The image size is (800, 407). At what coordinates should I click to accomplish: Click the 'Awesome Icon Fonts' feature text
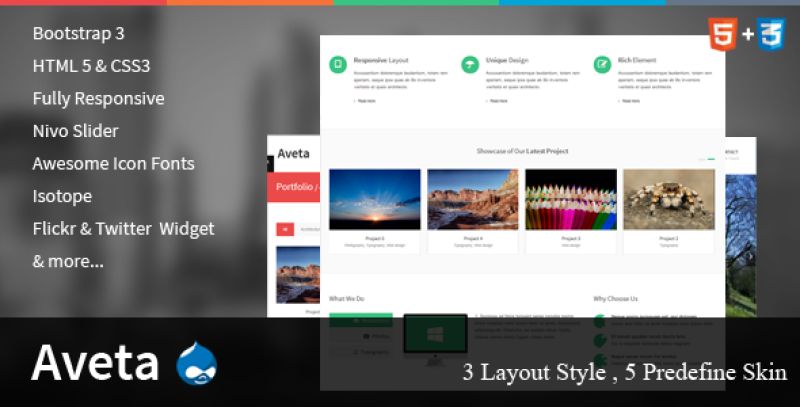[x=113, y=164]
